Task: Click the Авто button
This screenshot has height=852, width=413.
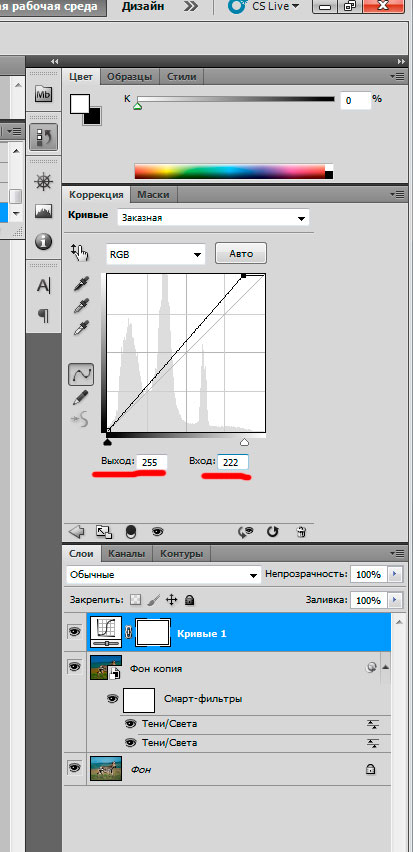Action: coord(241,254)
